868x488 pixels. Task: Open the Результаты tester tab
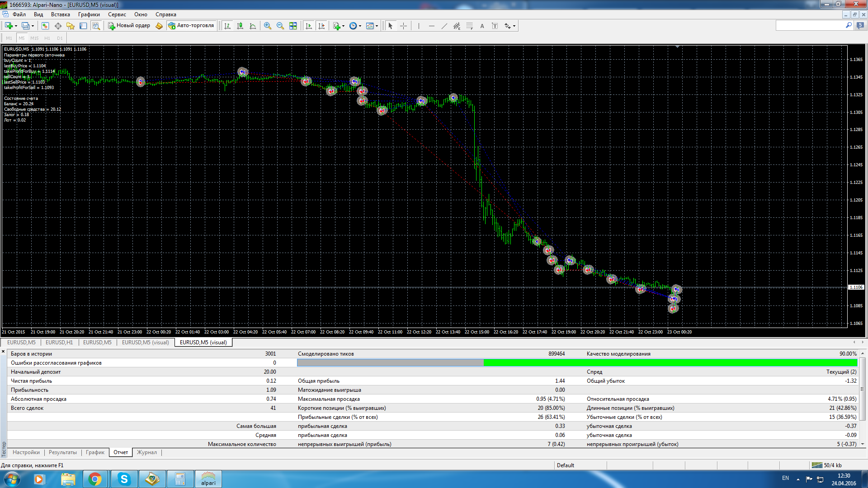click(63, 452)
